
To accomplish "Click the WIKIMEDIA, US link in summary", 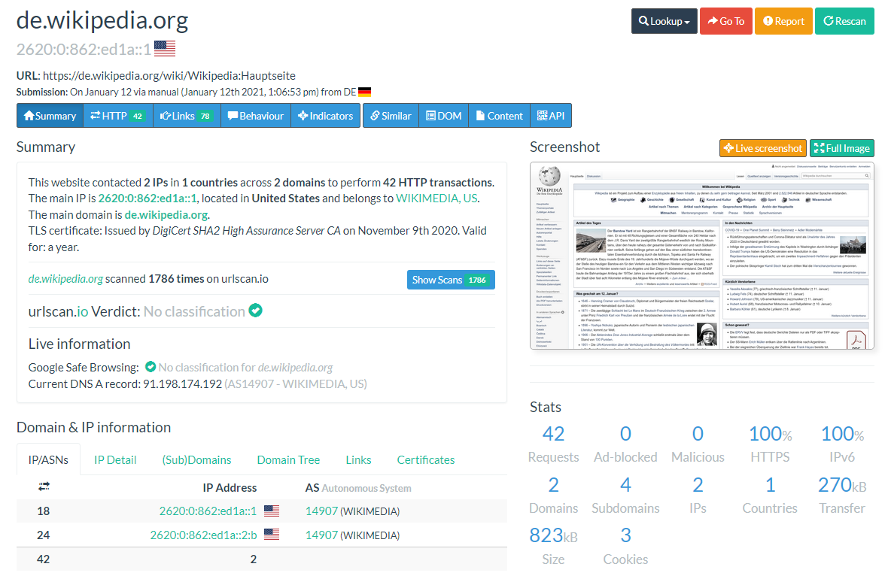I will 436,199.
